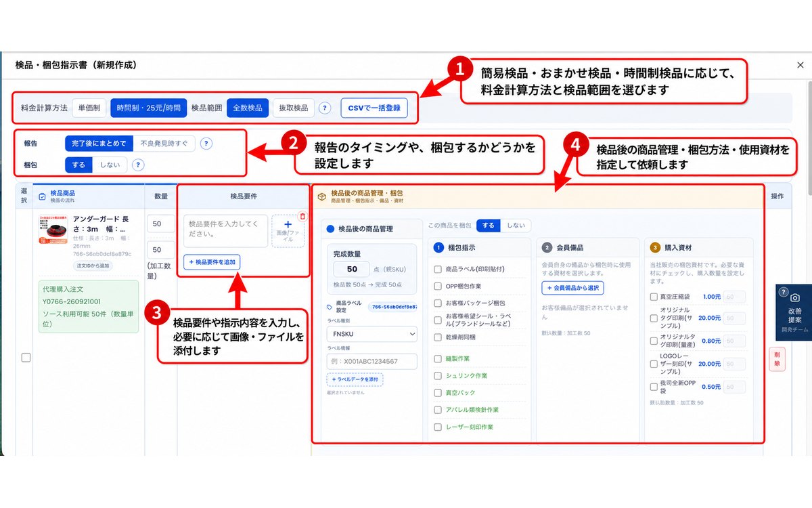Click tag icon beside 商品ラベル設定

tap(330, 306)
